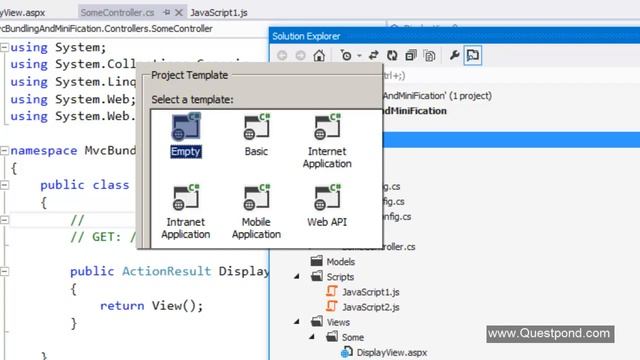The image size is (640, 360).
Task: Open Properties wrench icon
Action: point(454,56)
